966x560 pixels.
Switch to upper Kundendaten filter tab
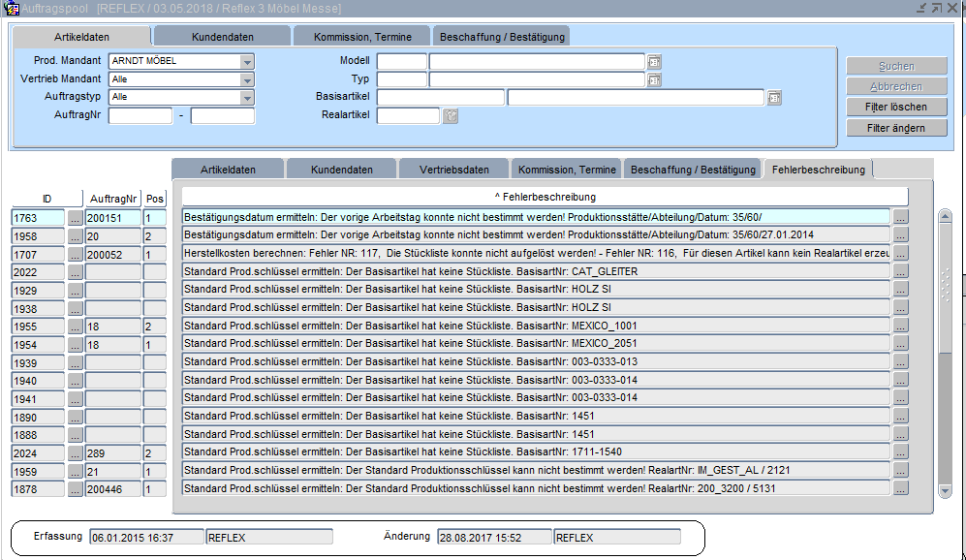[x=222, y=37]
